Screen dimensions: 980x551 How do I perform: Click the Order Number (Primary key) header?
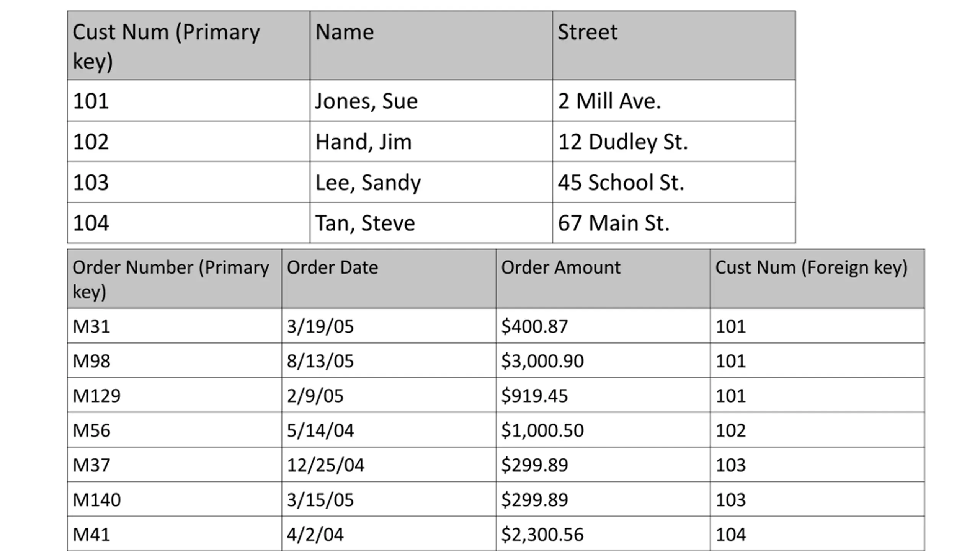click(x=175, y=279)
